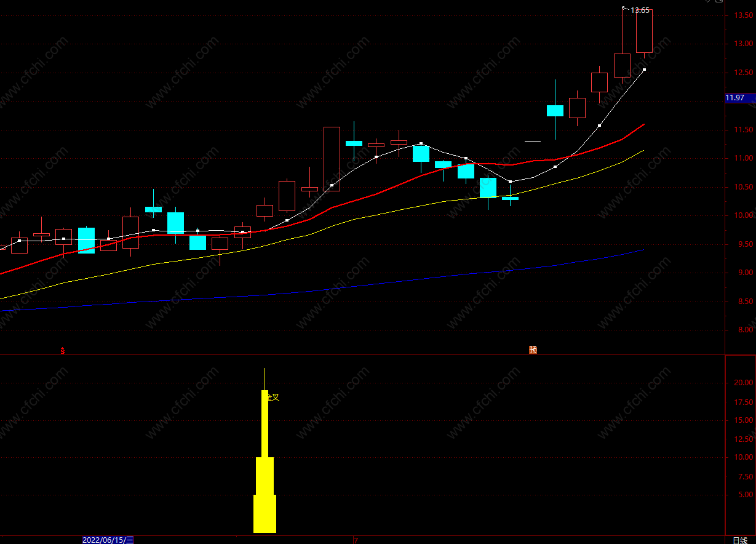
Task: Click the diamond icon at top right
Action: click(x=707, y=1)
